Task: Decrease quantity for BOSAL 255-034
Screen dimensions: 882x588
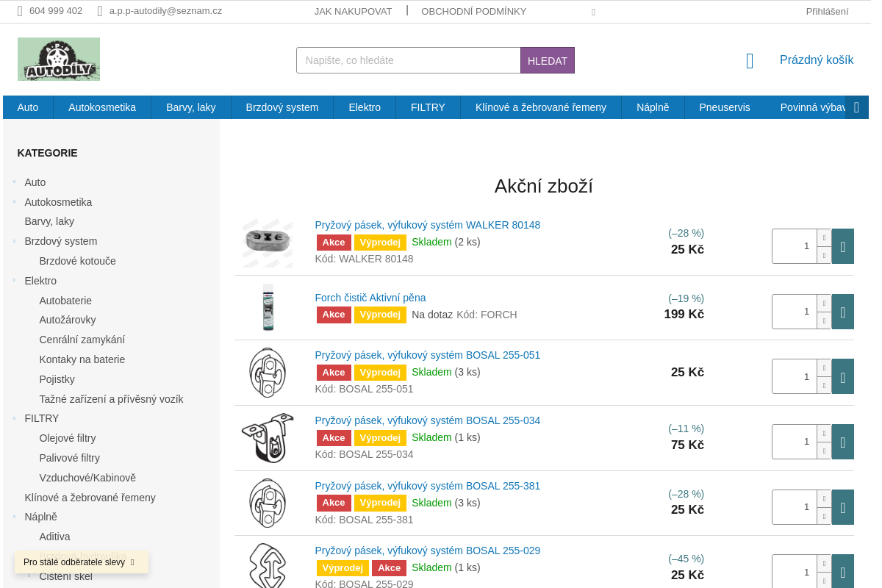Action: point(824,451)
